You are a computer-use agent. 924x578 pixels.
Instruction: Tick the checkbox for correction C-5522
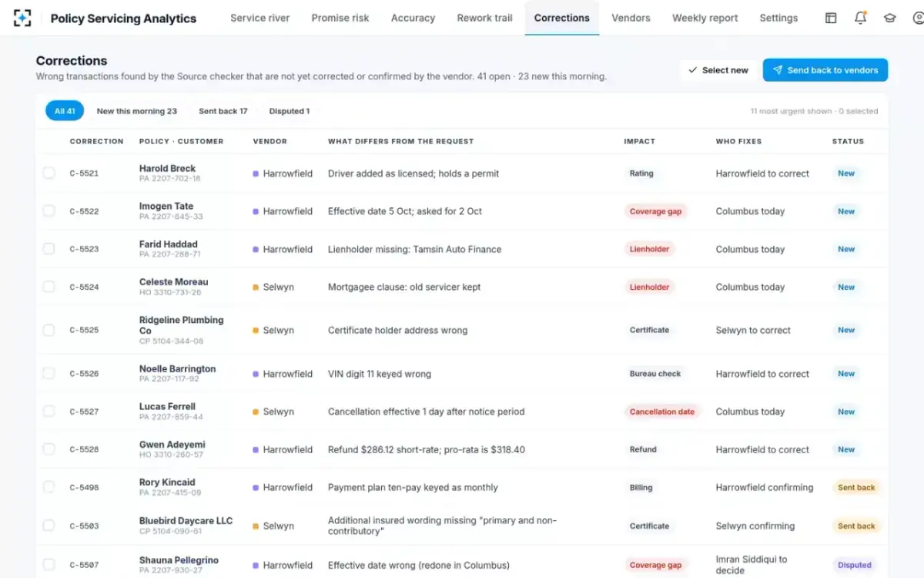[49, 210]
